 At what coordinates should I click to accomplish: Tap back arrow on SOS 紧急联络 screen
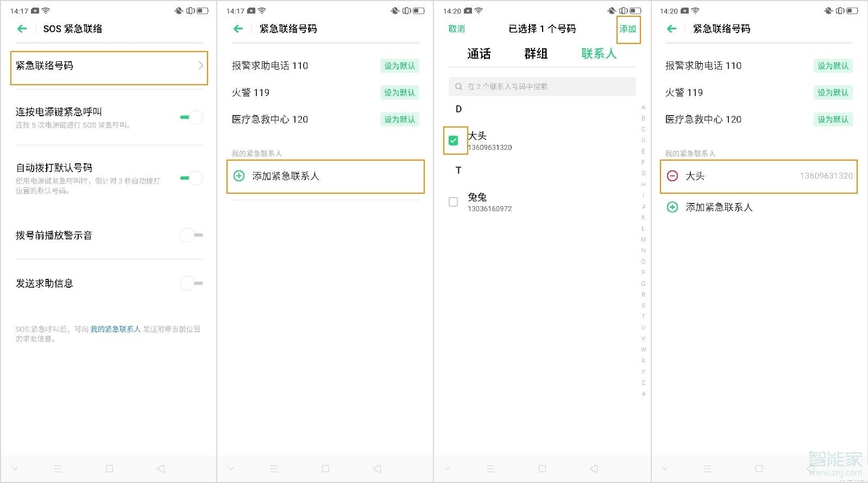tap(22, 29)
